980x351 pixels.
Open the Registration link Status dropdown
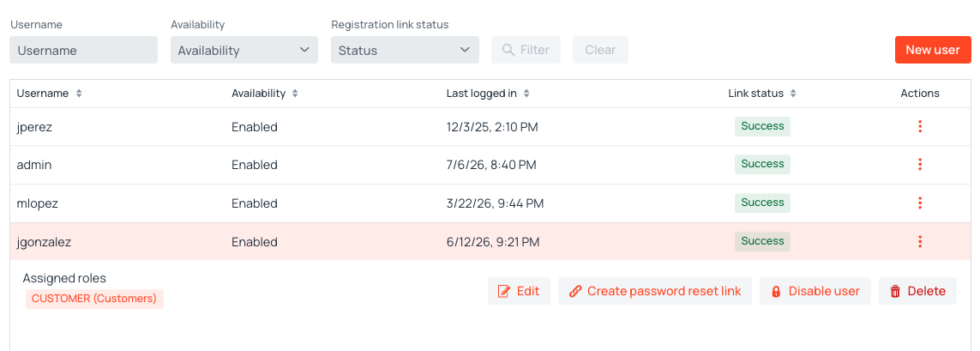pos(405,50)
